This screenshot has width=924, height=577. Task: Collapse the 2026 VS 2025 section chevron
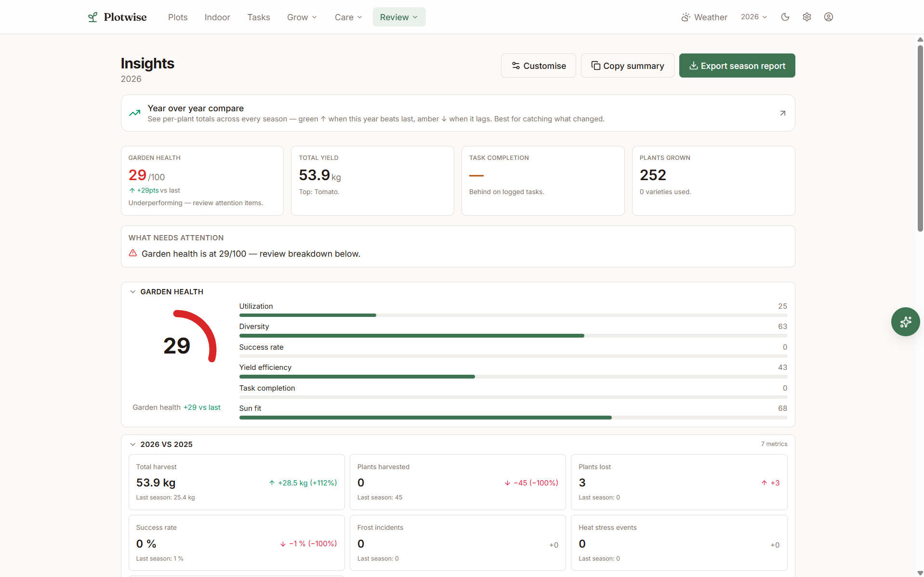pos(133,445)
